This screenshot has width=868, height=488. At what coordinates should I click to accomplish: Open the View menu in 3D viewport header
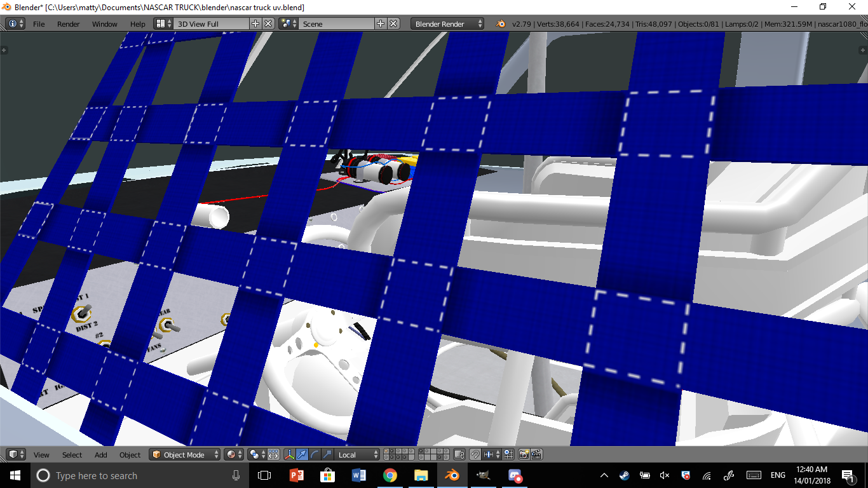(x=41, y=455)
